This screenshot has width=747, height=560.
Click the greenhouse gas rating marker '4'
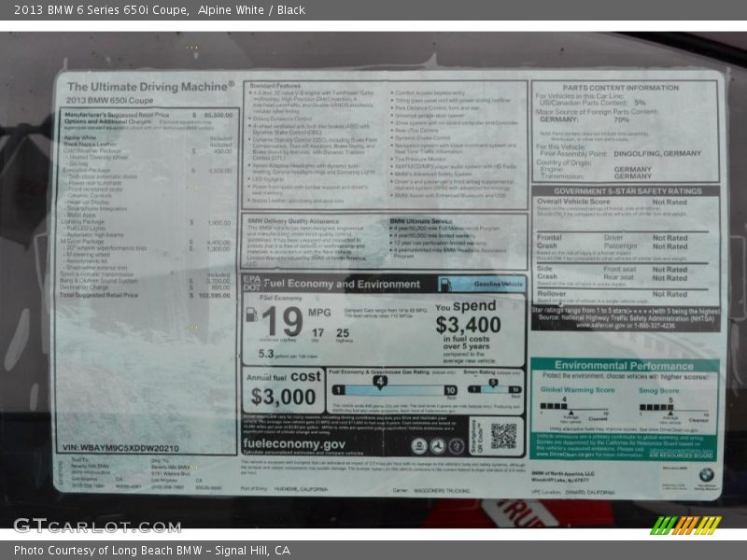point(380,382)
